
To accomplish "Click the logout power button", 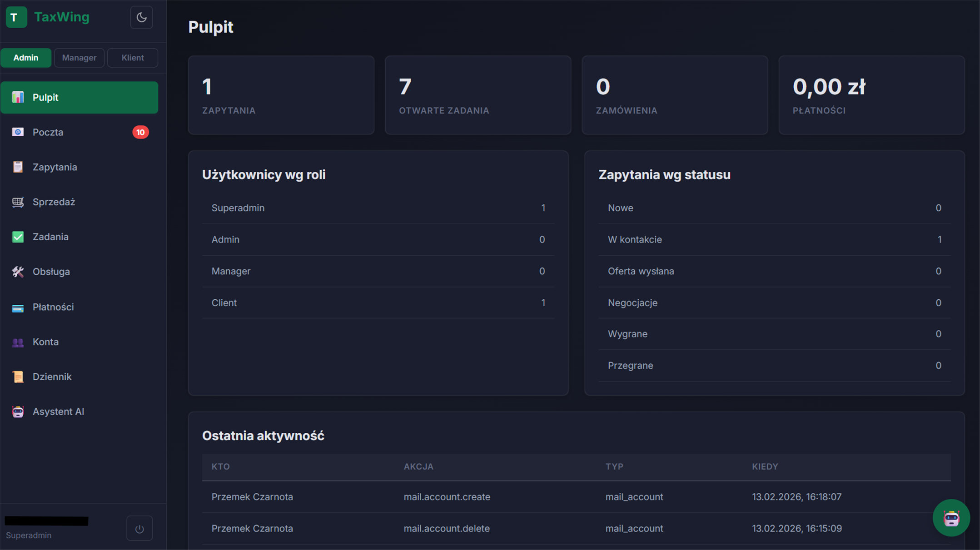I will [139, 528].
